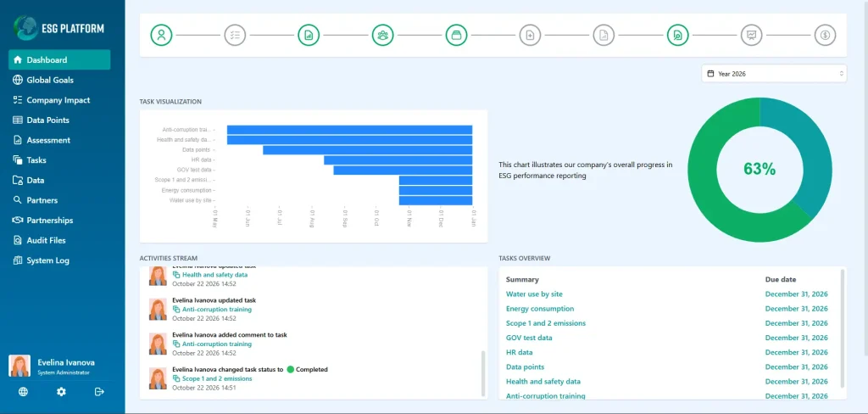
Task: Open Anti-corruption training link under 'added comment'
Action: pyautogui.click(x=217, y=344)
